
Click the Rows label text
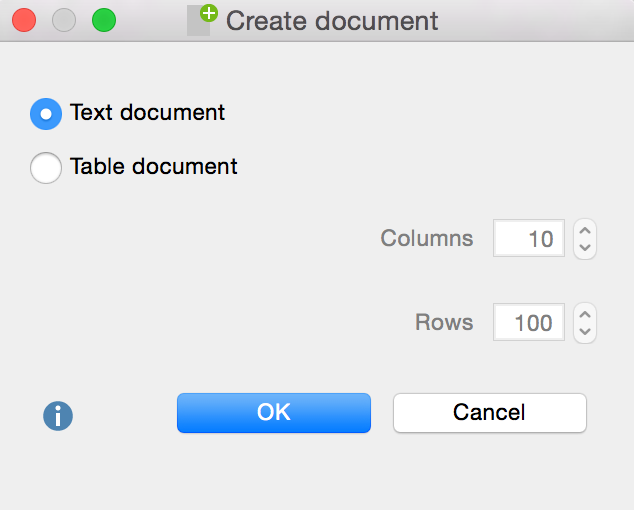[444, 322]
